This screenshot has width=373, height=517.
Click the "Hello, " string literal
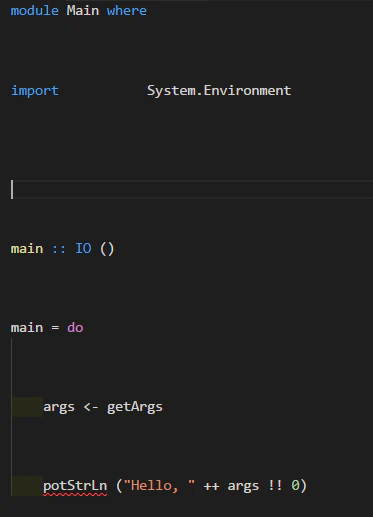coord(159,486)
